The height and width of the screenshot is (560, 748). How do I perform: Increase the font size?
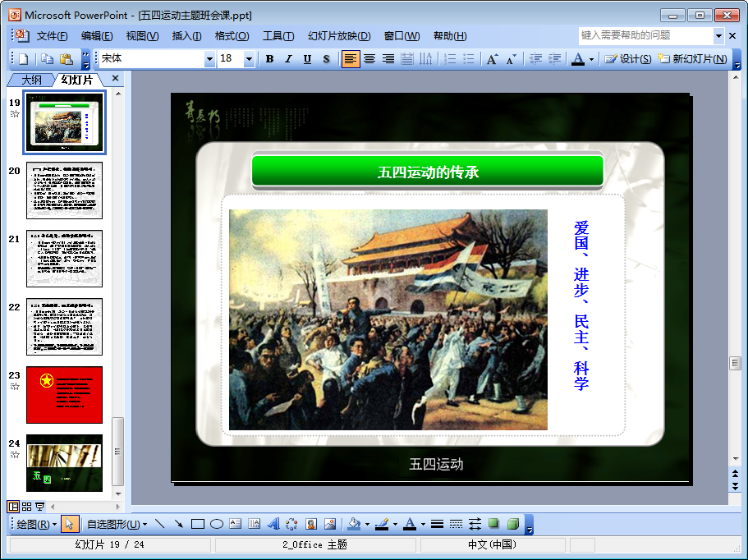[x=493, y=58]
